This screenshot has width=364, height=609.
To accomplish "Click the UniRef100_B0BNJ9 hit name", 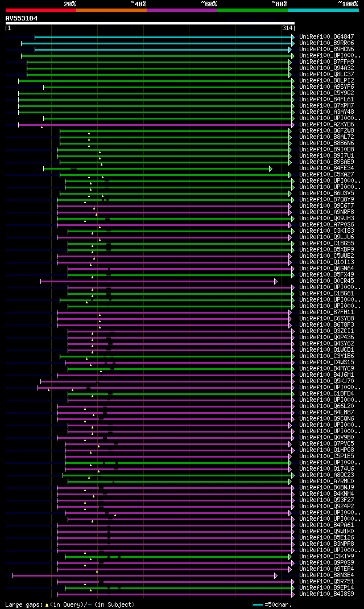I will (x=326, y=487).
